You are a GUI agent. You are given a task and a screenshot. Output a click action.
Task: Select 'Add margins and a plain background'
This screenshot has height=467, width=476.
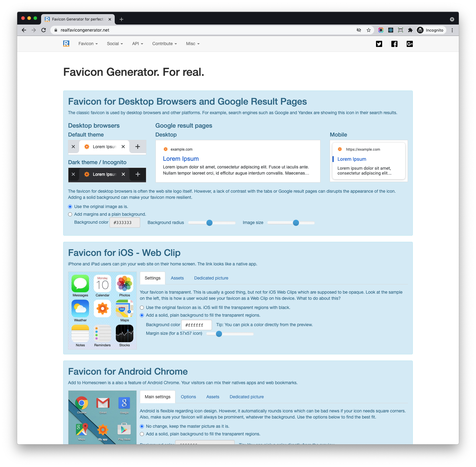pyautogui.click(x=70, y=214)
